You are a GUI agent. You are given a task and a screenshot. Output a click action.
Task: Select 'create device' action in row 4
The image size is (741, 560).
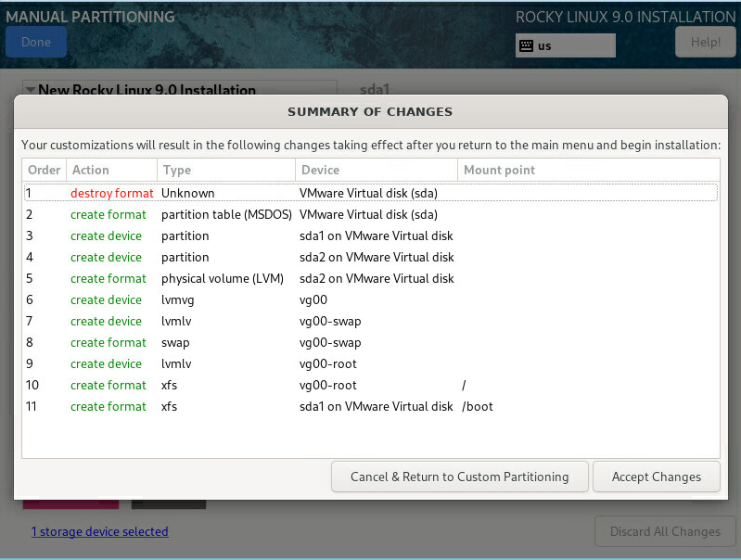point(106,257)
